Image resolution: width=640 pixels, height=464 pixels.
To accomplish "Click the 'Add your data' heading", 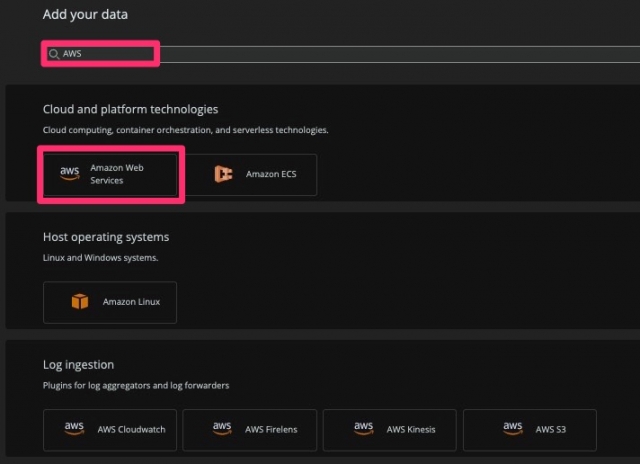I will 85,15.
